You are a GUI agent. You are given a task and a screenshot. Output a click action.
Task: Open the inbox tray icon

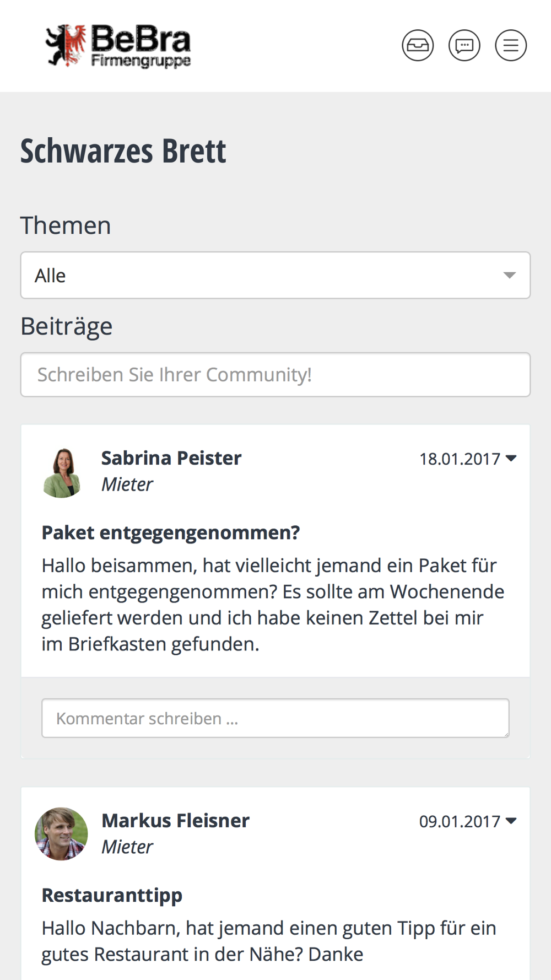click(418, 45)
